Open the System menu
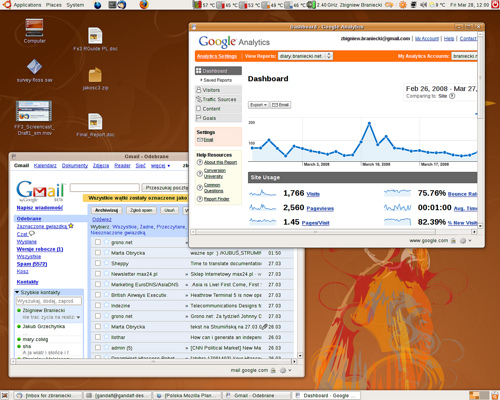500x400 pixels. coord(75,5)
